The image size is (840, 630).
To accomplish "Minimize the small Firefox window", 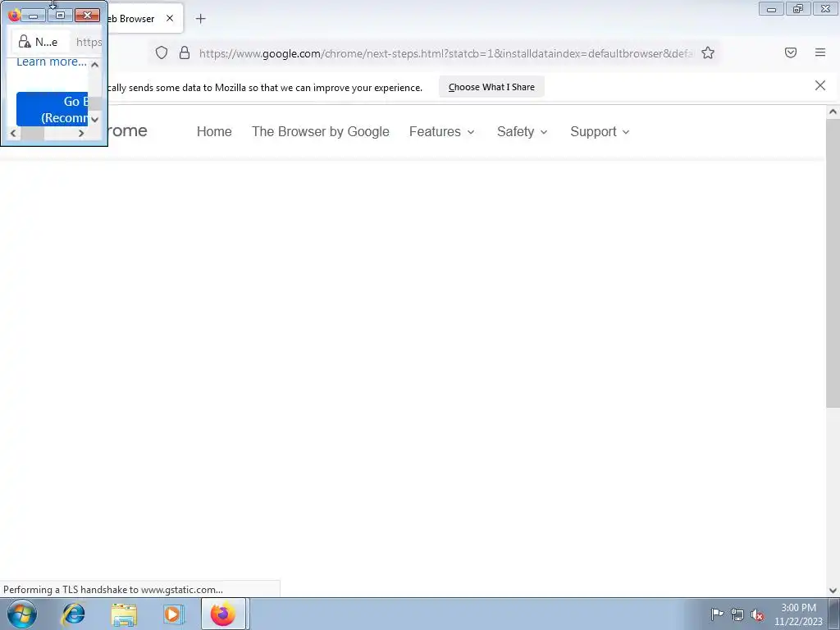I will coord(33,16).
